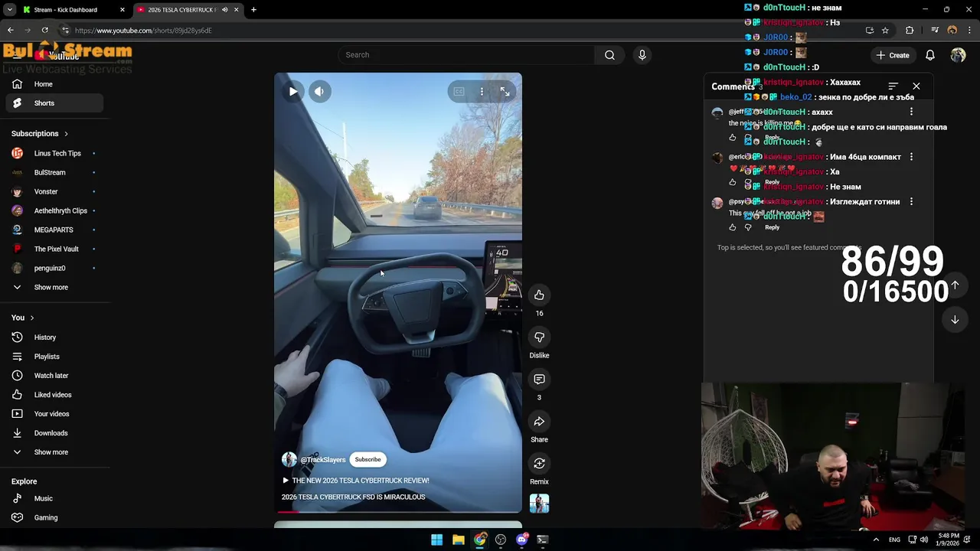Open comments sort options
Viewport: 980px width, 551px height.
893,86
